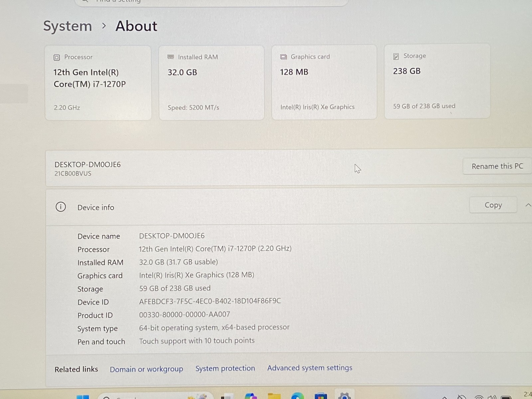Show hidden icons tray chevron
Viewport: 532px width, 399px height.
coord(444,397)
